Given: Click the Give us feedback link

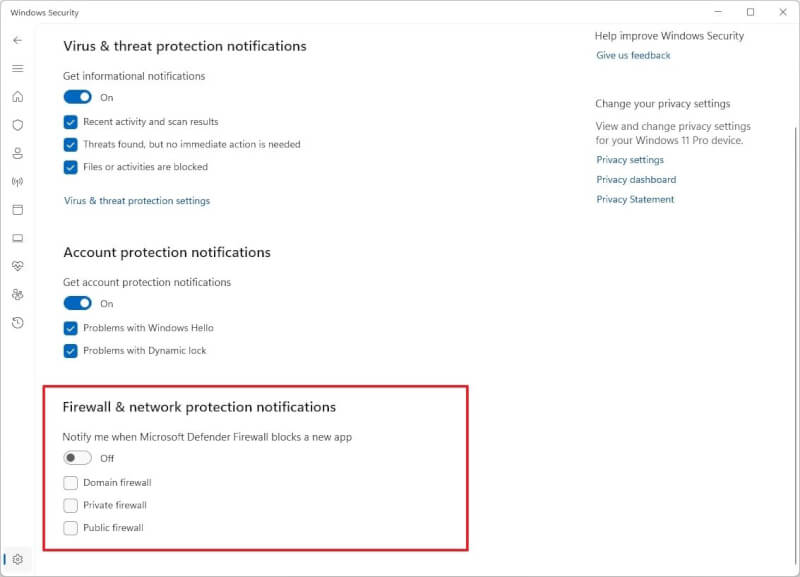Looking at the screenshot, I should pyautogui.click(x=633, y=55).
